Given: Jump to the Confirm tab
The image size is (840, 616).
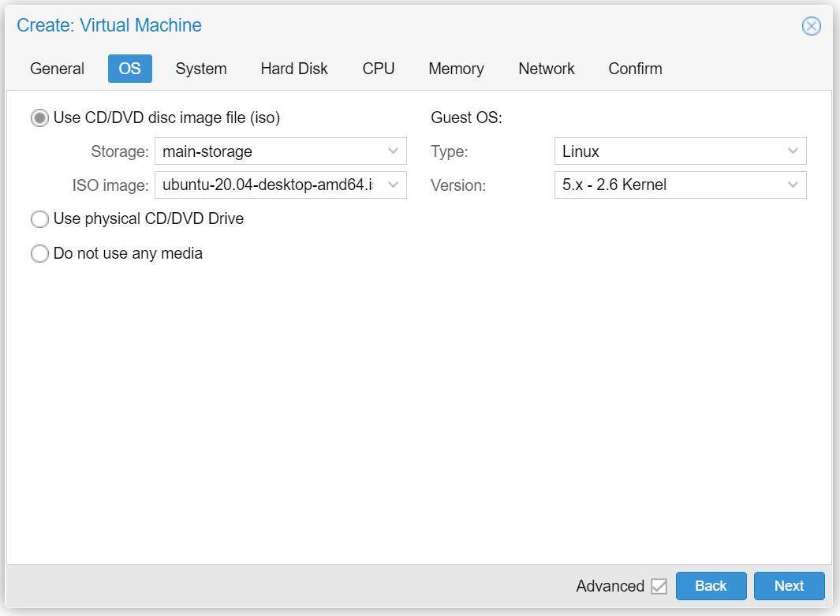Looking at the screenshot, I should (x=635, y=69).
